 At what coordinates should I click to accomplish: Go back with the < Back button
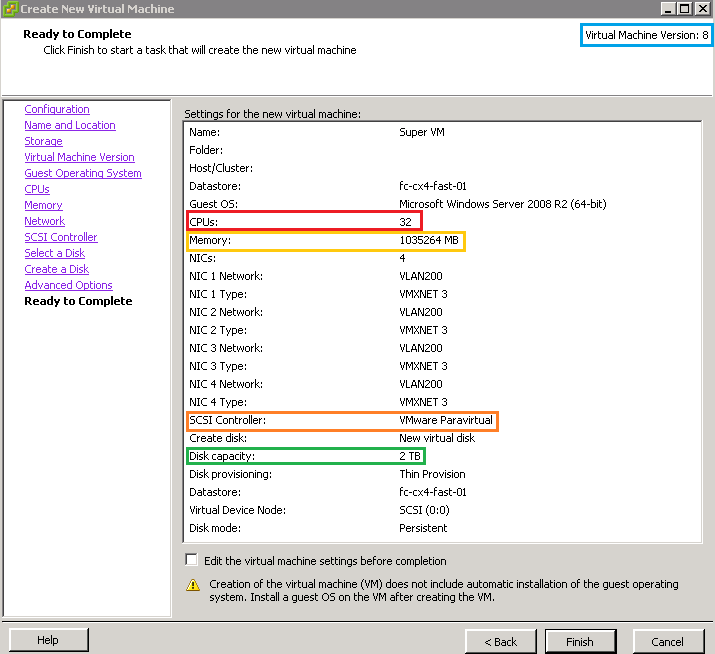click(x=501, y=642)
